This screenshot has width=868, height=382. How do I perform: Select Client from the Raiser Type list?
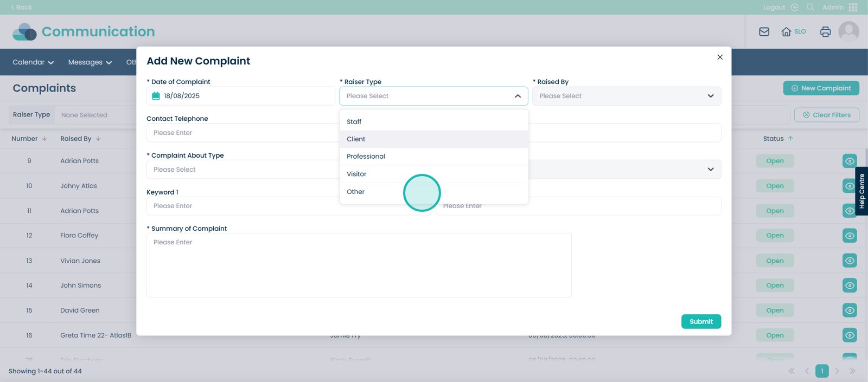[x=356, y=139]
